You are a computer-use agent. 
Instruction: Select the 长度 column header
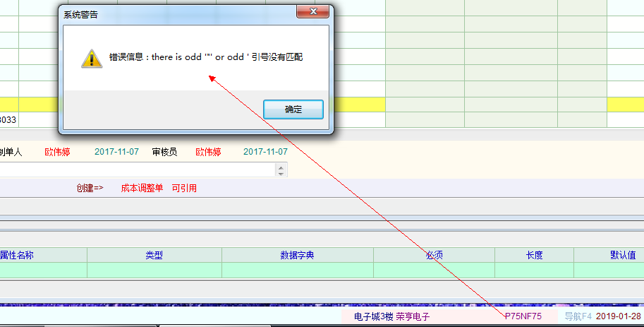pyautogui.click(x=534, y=255)
